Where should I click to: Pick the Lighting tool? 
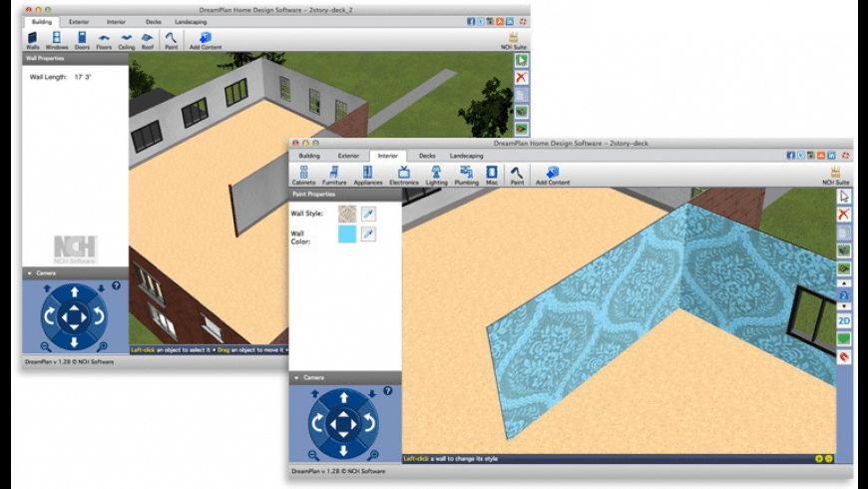click(436, 175)
